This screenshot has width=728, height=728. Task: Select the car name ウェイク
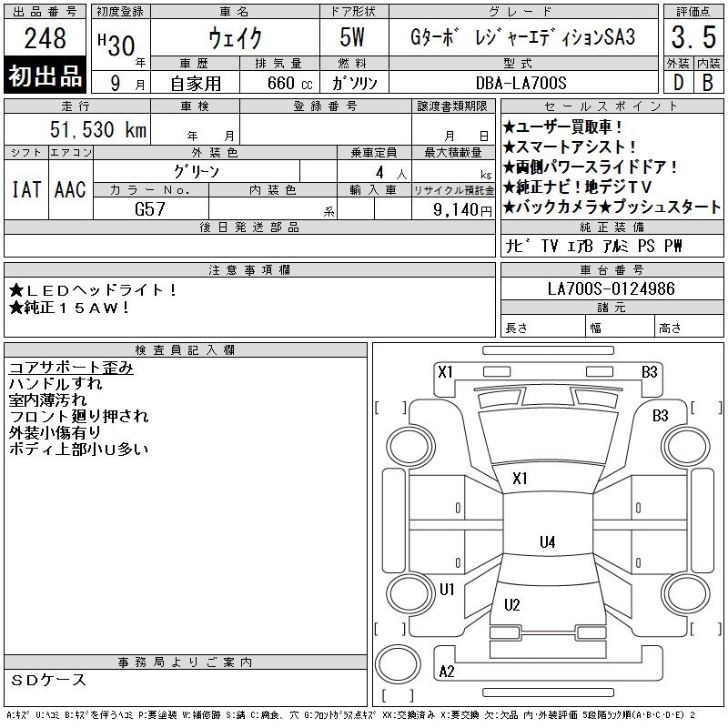(x=235, y=38)
